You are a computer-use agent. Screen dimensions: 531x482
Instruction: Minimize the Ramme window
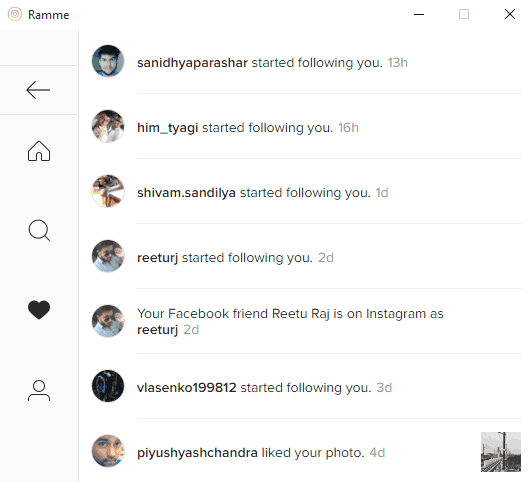click(419, 14)
